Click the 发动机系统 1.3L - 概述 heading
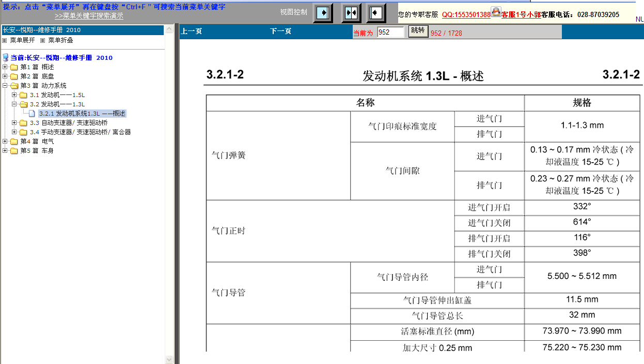The image size is (644, 364). coord(423,76)
